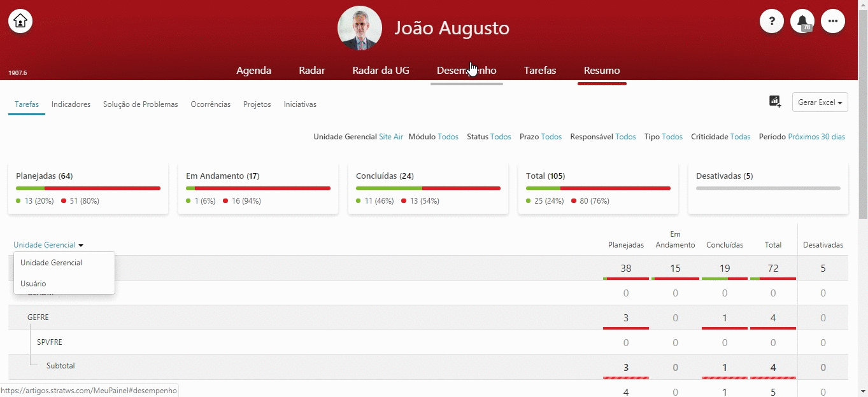868x397 pixels.
Task: Change the Prazo filter value Todos
Action: point(551,137)
